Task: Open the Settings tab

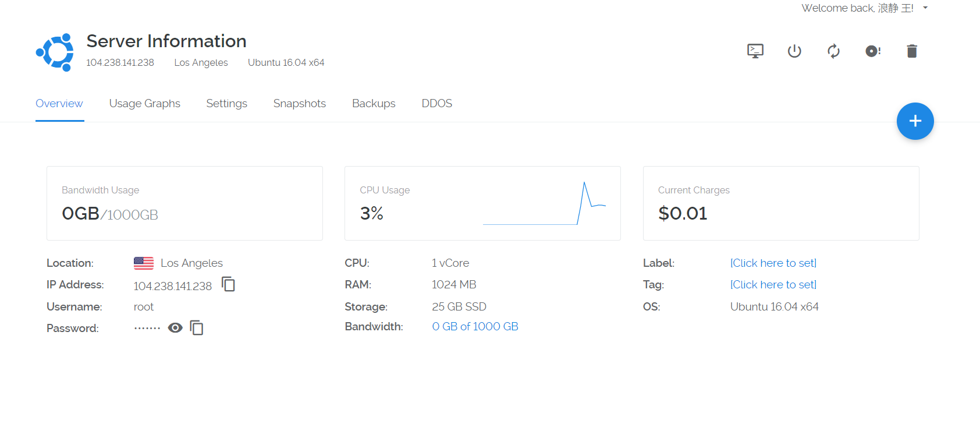Action: (226, 104)
